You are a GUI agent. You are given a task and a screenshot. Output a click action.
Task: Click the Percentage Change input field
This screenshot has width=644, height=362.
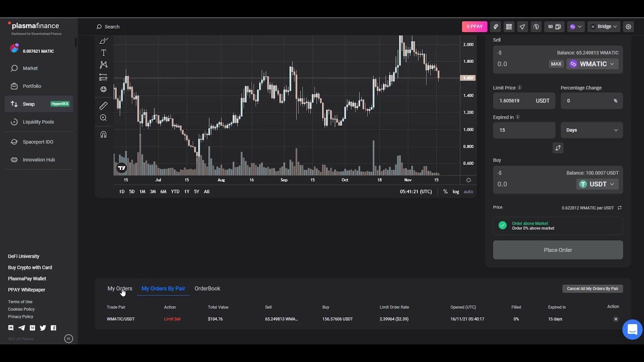[x=592, y=101]
